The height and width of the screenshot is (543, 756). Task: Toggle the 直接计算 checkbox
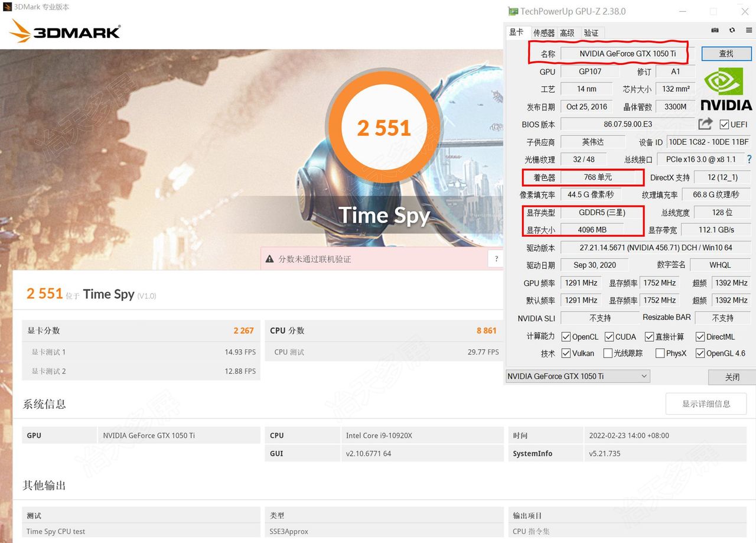coord(649,337)
